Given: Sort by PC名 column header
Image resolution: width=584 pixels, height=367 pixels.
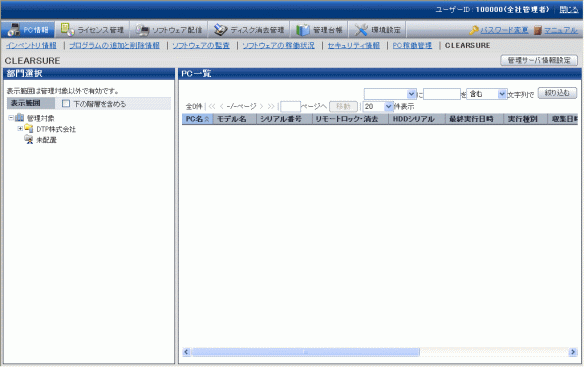Looking at the screenshot, I should tap(197, 119).
